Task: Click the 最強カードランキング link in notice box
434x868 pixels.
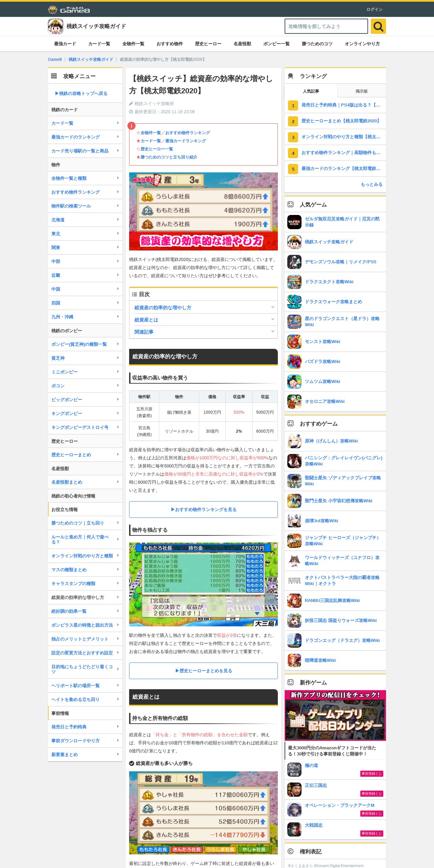Action: pos(186,141)
